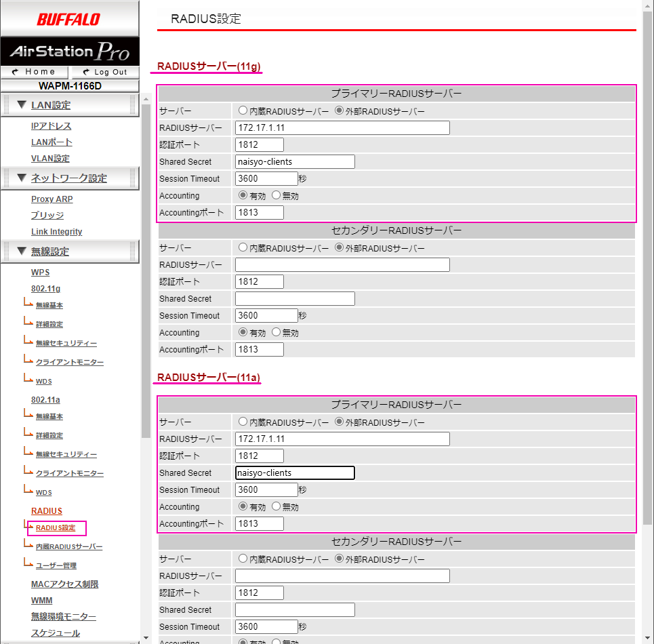
Task: Click 11g secondary Shared Secret field
Action: [295, 299]
